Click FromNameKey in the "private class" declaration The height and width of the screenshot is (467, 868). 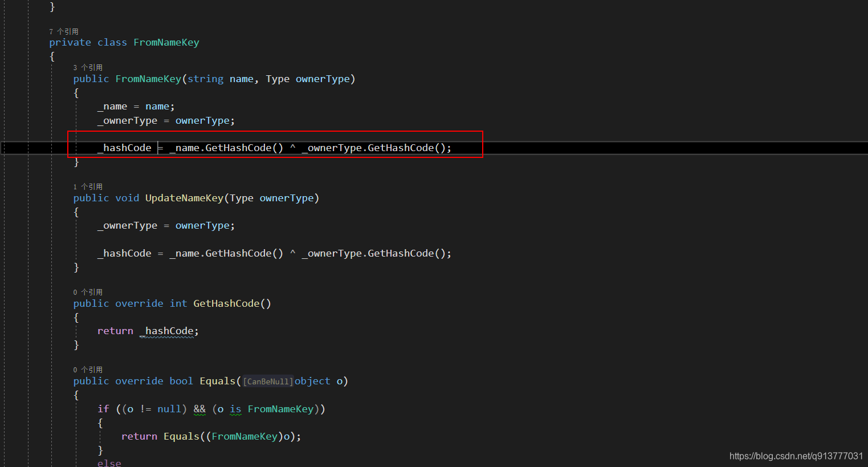tap(166, 42)
